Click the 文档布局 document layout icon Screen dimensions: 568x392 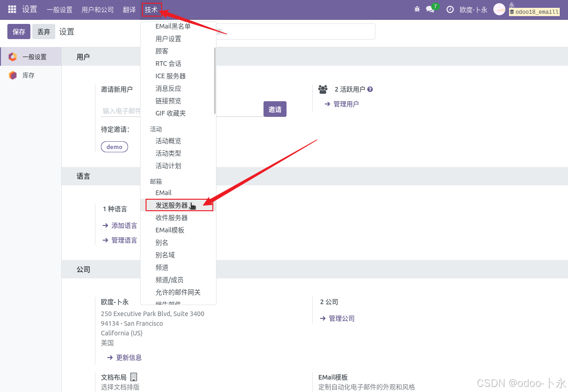[133, 376]
